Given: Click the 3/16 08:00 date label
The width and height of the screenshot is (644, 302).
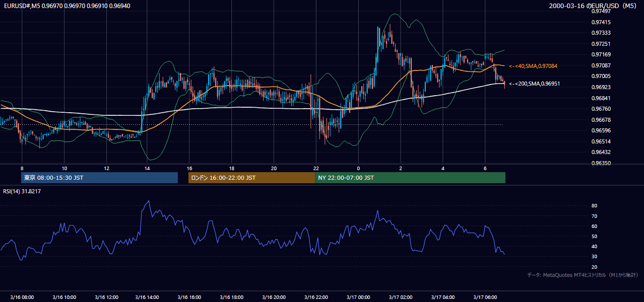Looking at the screenshot, I should (22, 297).
